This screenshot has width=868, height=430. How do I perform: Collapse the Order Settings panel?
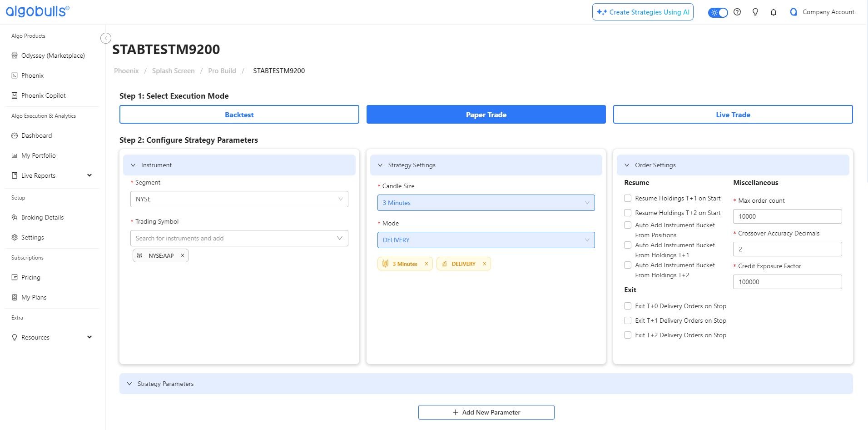[x=627, y=165]
